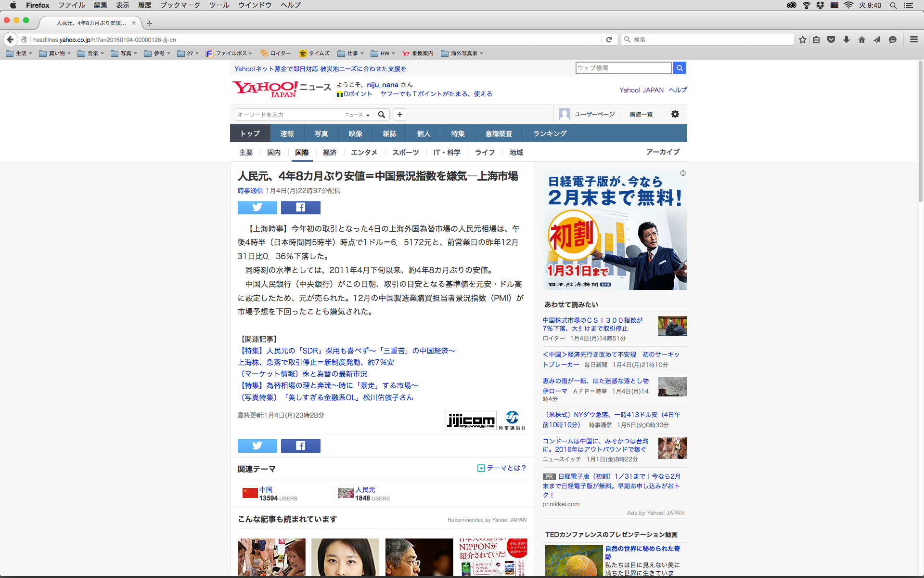Open related link 上海株、急落で取引停止
Screen dimensions: 924x578
click(x=316, y=362)
